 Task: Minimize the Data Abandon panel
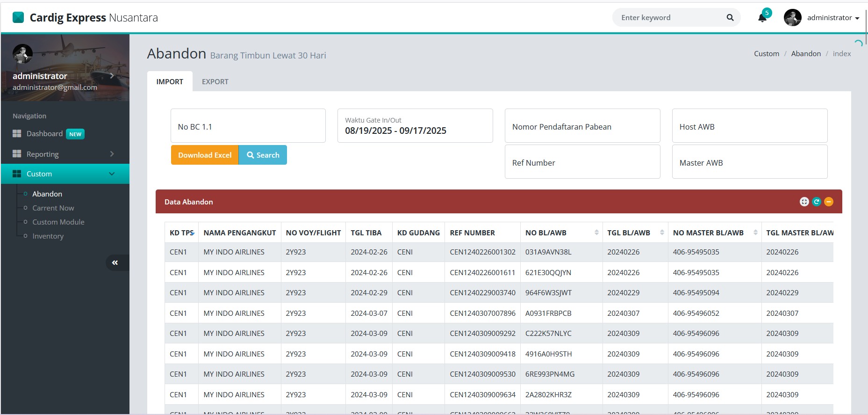[x=828, y=202]
